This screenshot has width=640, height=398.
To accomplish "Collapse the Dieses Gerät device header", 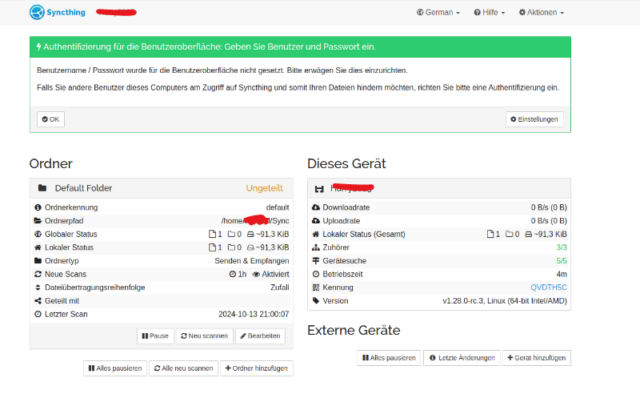I will tap(439, 188).
